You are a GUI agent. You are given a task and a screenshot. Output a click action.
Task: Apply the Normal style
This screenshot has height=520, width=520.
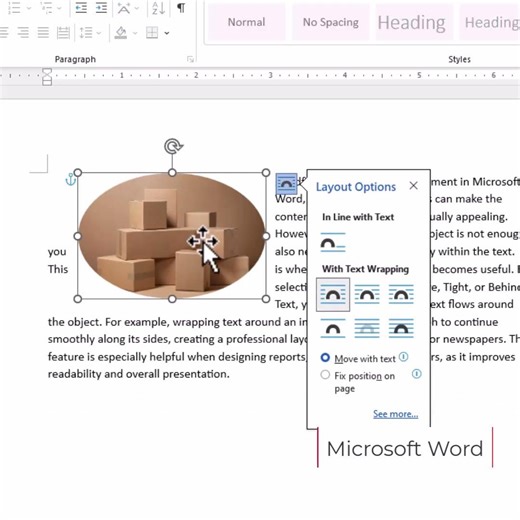247,22
